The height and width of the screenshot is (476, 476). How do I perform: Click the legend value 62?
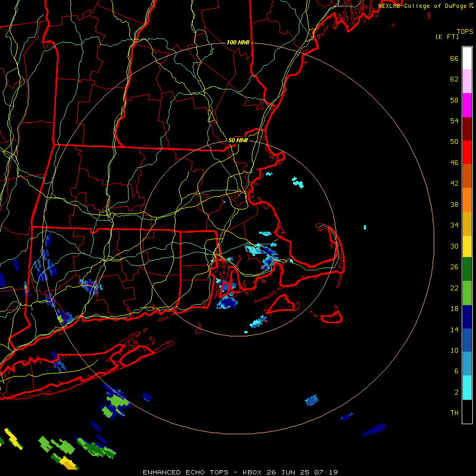coord(454,79)
